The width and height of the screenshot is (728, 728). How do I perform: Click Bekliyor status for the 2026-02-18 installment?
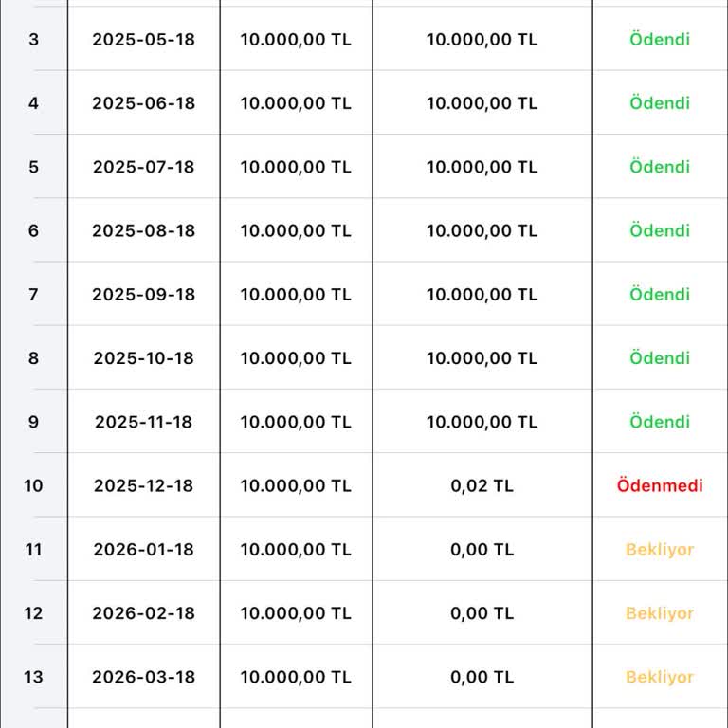(660, 613)
